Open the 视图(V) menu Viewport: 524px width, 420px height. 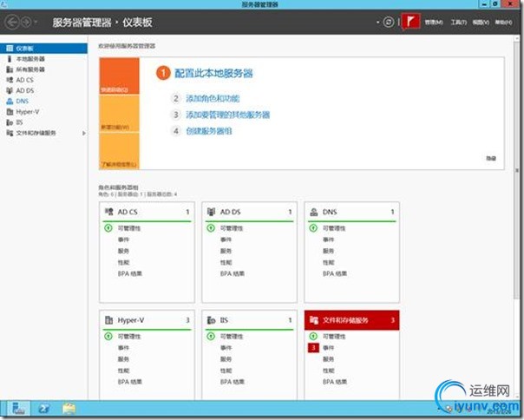coord(481,23)
